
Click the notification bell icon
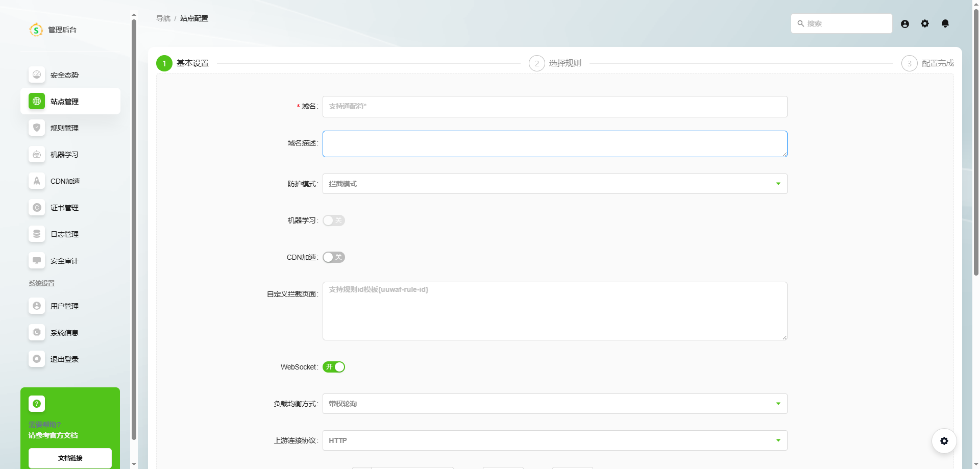pyautogui.click(x=945, y=23)
